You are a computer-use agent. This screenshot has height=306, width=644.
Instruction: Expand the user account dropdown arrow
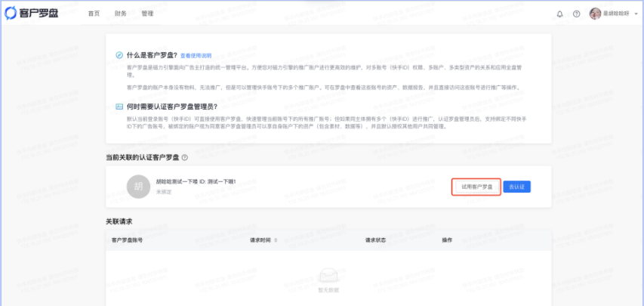pos(636,14)
